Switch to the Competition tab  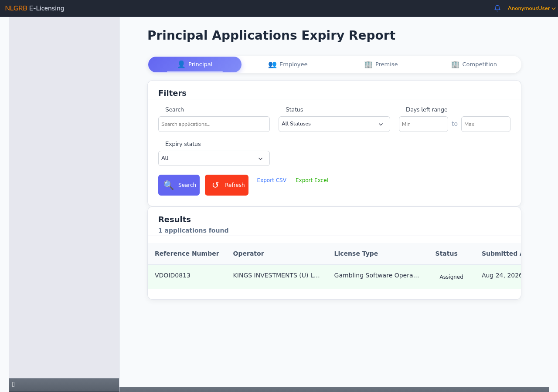[474, 64]
